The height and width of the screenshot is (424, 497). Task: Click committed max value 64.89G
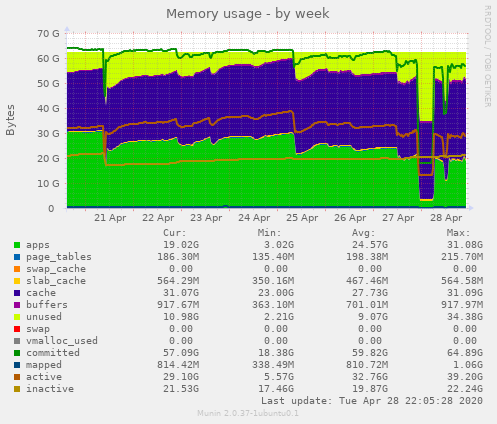(465, 353)
